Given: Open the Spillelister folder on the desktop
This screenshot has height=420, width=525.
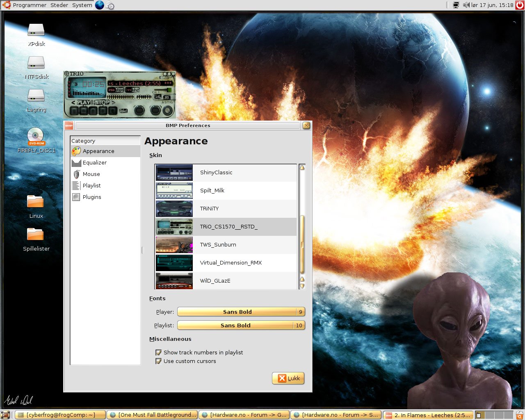Looking at the screenshot, I should (x=35, y=235).
